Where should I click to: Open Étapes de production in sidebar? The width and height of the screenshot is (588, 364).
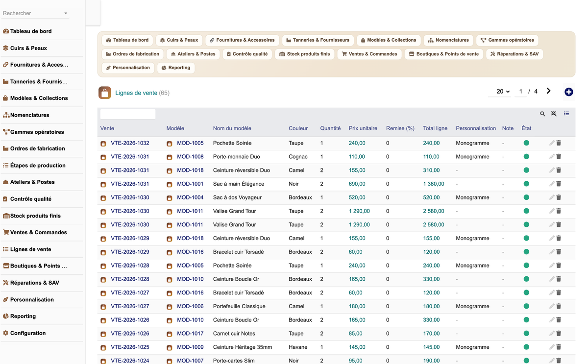tap(38, 166)
